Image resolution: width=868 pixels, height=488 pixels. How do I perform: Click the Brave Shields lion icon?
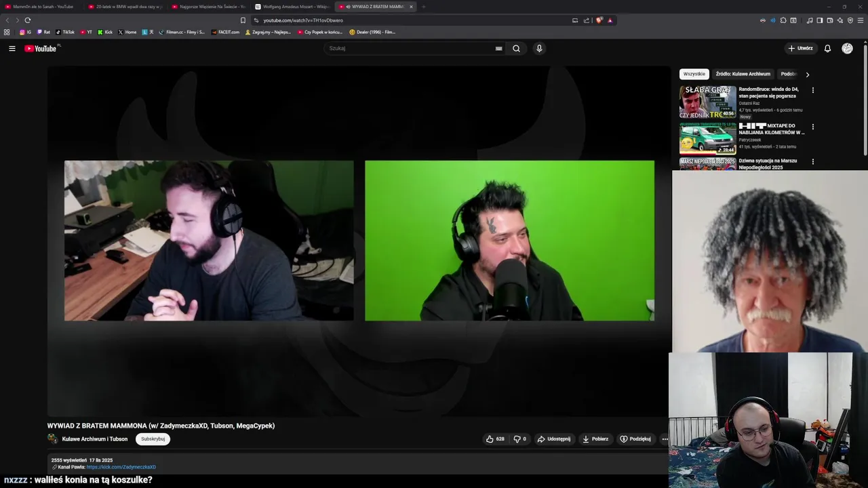(x=599, y=20)
